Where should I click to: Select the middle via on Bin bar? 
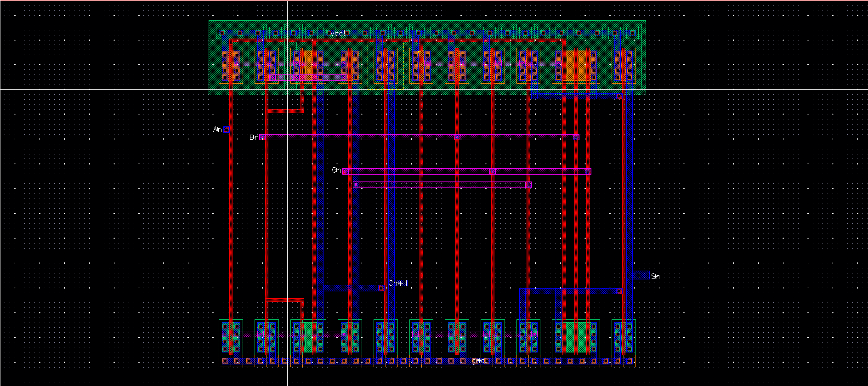(457, 137)
